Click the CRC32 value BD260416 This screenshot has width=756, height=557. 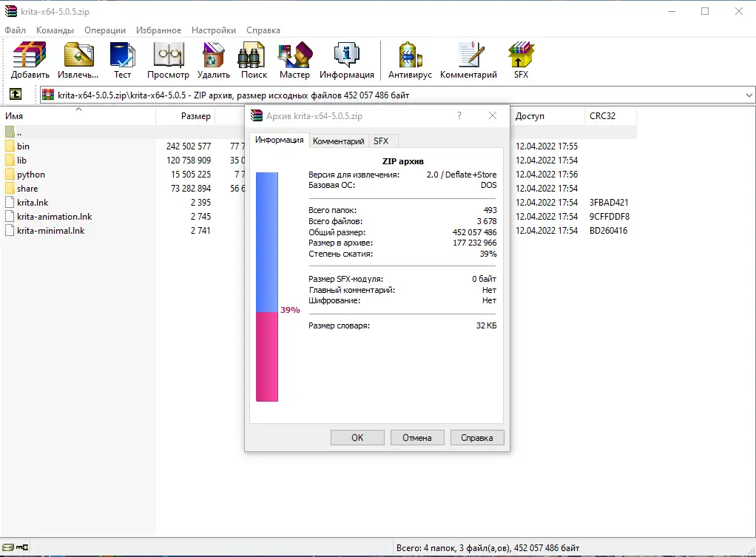coord(609,230)
